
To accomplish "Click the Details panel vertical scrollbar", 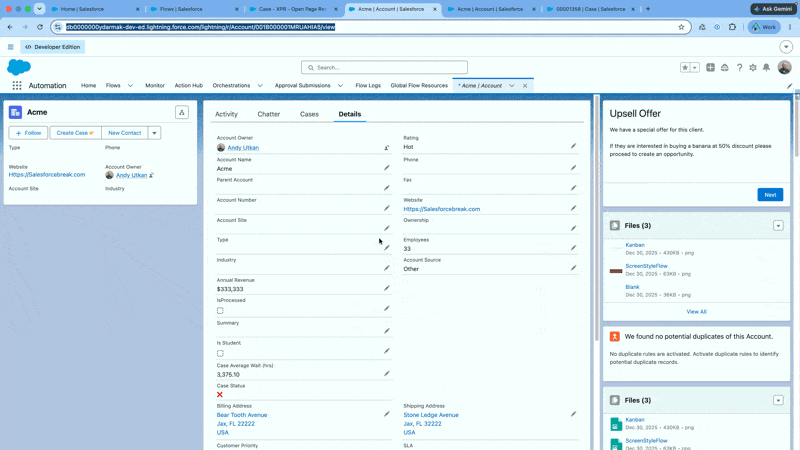I will tap(596, 218).
